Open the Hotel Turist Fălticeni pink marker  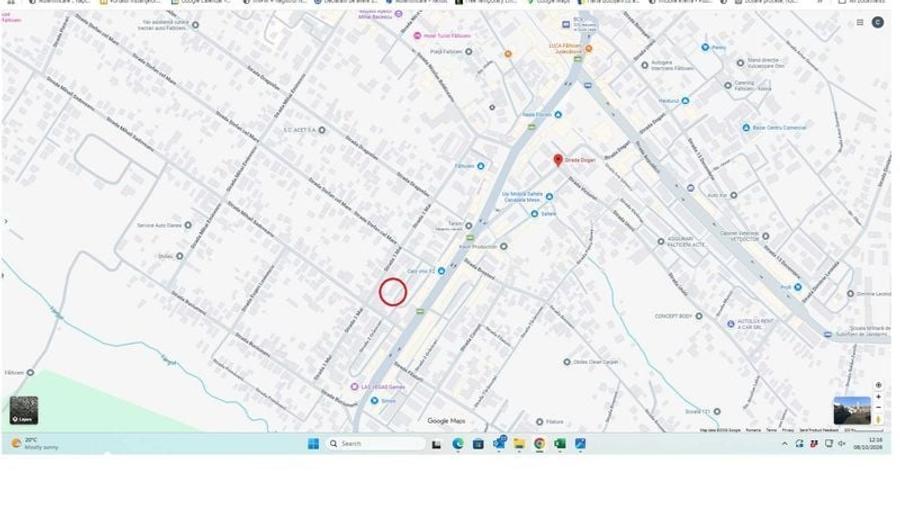(x=417, y=36)
